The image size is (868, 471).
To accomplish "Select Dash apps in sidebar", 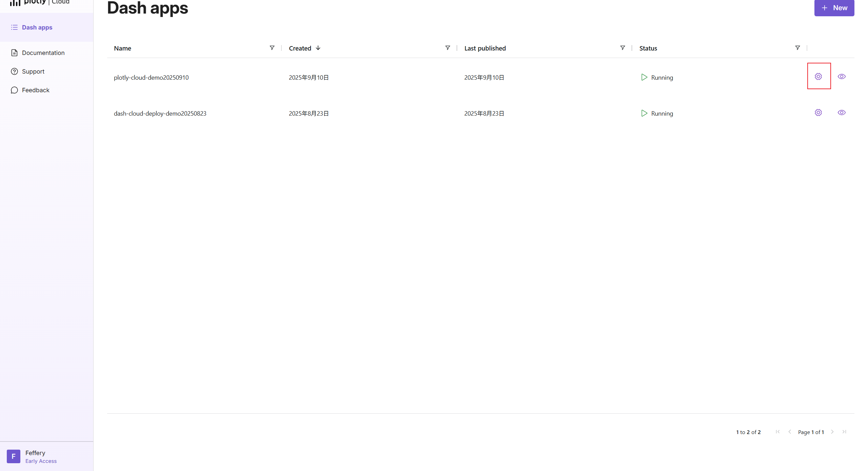I will (x=37, y=27).
